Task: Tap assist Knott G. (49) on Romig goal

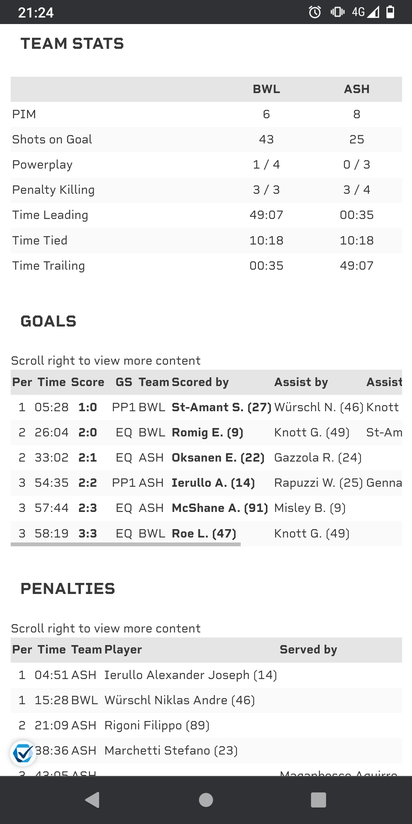Action: click(x=312, y=432)
